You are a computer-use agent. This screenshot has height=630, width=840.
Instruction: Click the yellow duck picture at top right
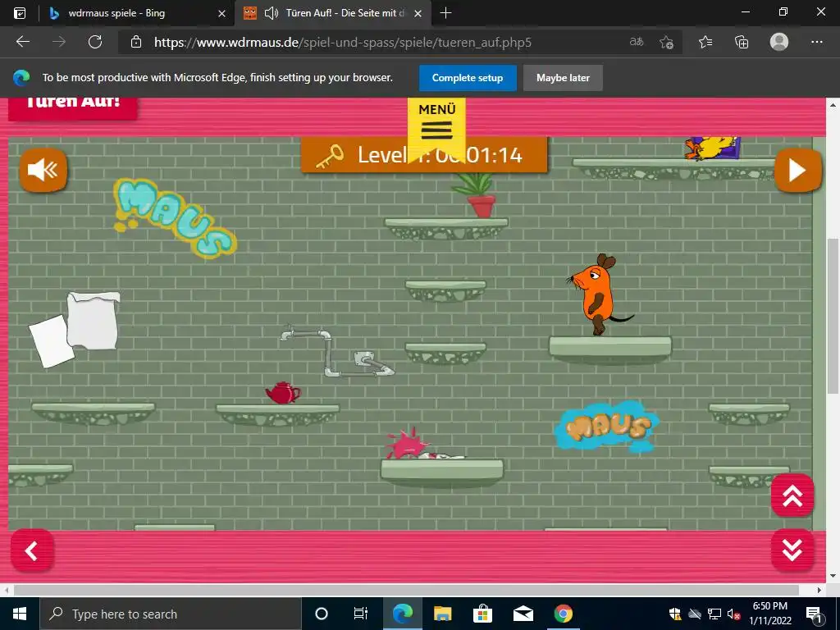tap(713, 148)
